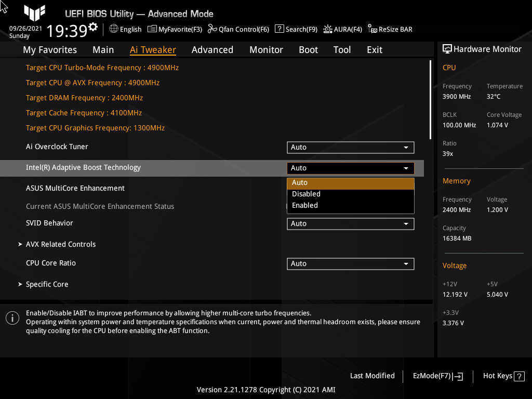Open Qfan Control from the toolbar

238,29
